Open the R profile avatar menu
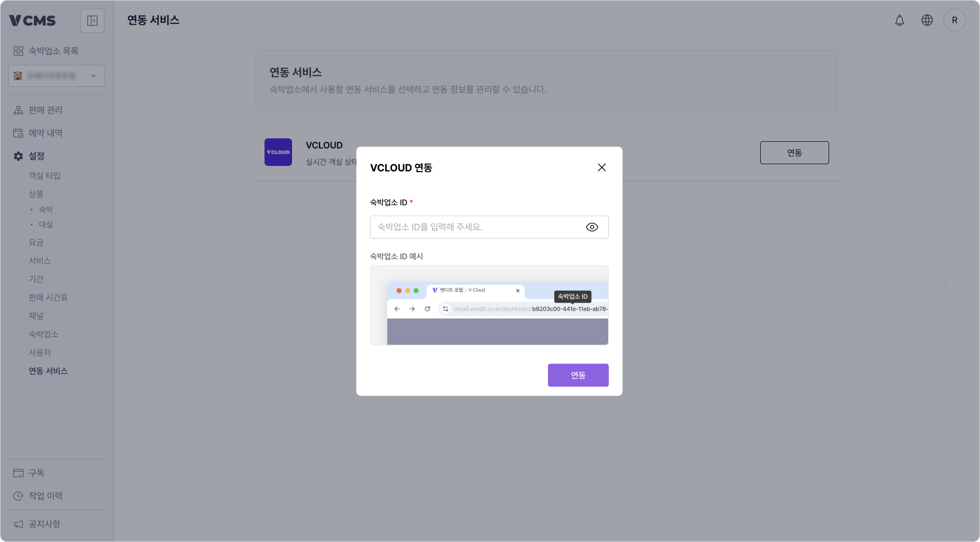The image size is (980, 542). [x=954, y=20]
